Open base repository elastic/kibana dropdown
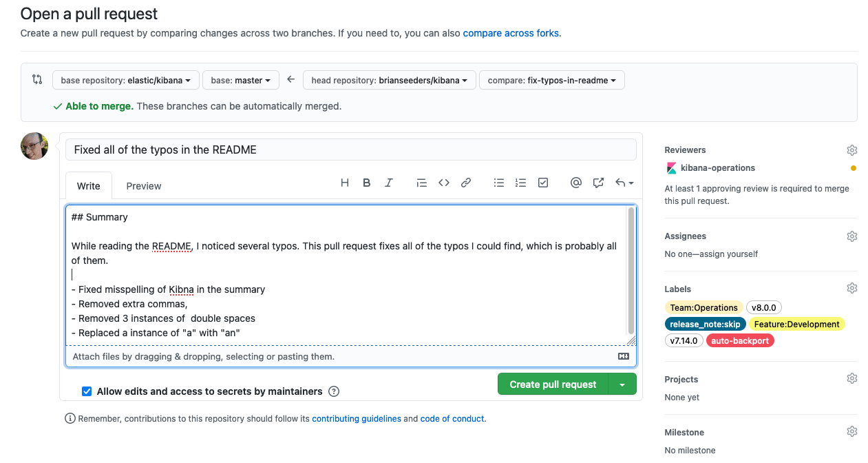Screen dimensions: 868x463 pos(126,80)
